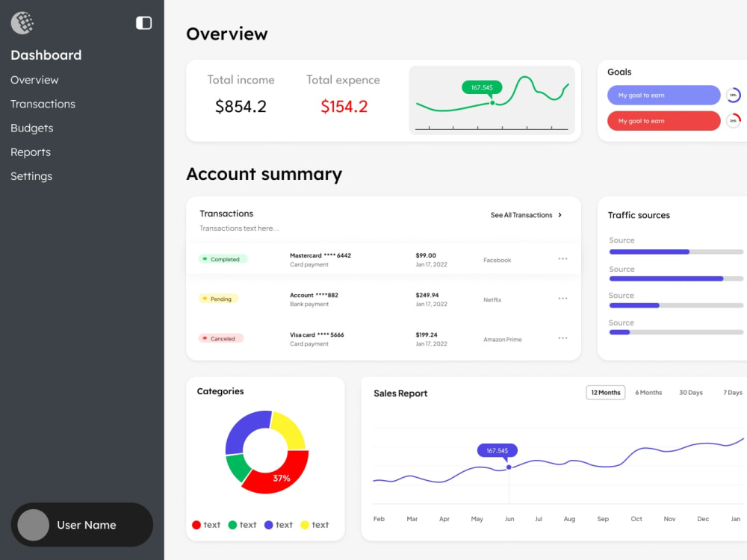Click the Dashboard heading in the sidebar
This screenshot has width=747, height=560.
(x=46, y=55)
